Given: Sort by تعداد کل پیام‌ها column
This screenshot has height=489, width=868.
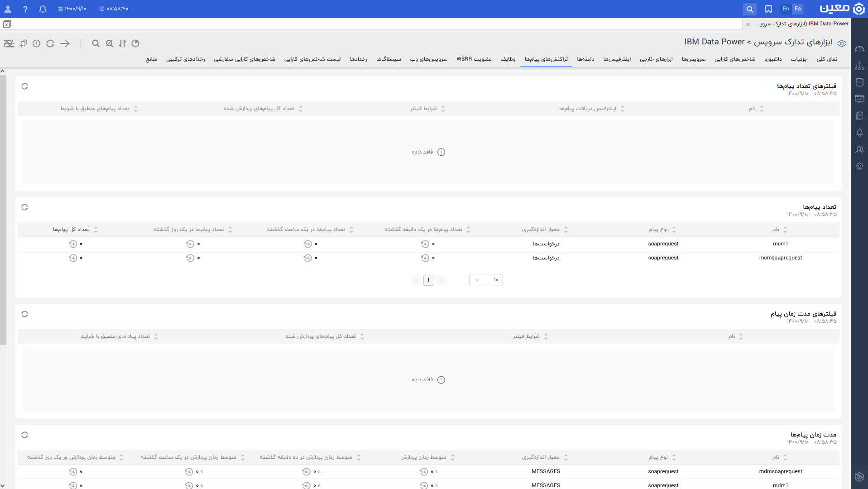Looking at the screenshot, I should coord(75,230).
